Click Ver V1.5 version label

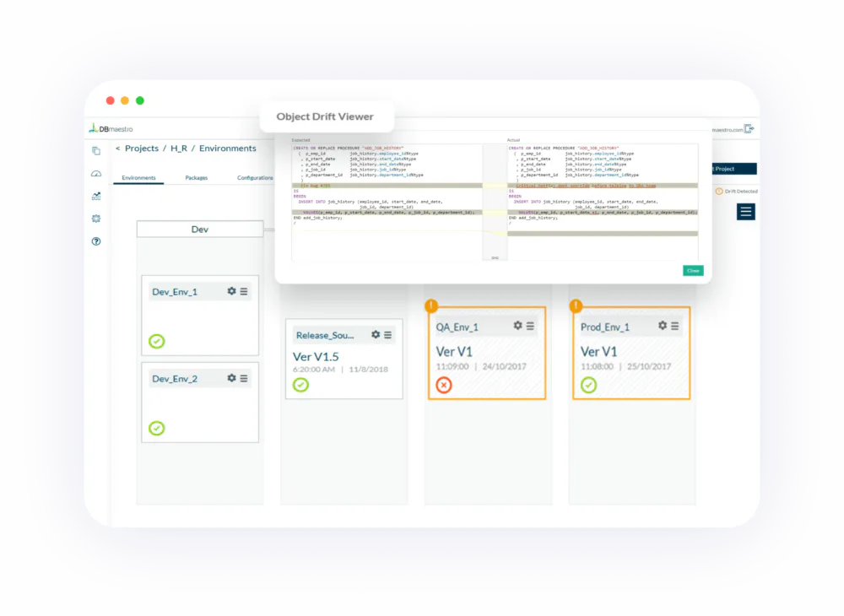tap(316, 357)
